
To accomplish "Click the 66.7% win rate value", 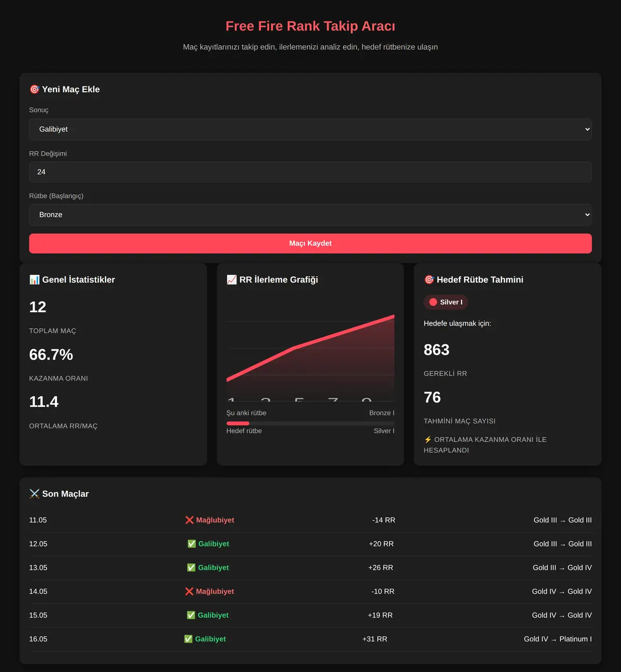I will coord(51,355).
